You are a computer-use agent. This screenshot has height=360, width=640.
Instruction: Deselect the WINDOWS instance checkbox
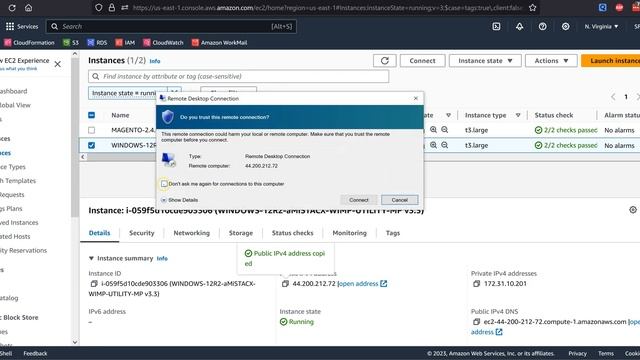(x=91, y=145)
